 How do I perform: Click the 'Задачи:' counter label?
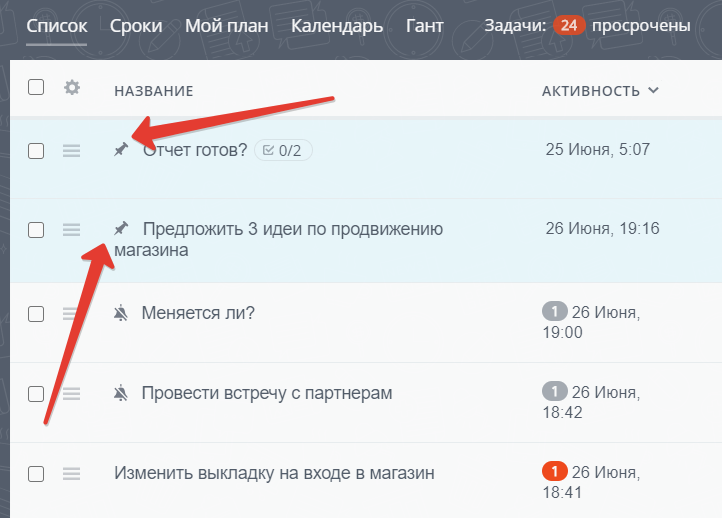[515, 26]
